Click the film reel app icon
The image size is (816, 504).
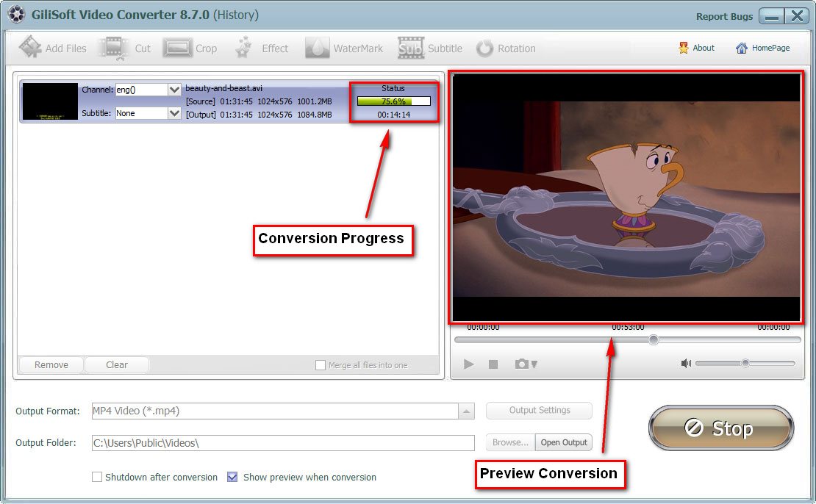16,15
